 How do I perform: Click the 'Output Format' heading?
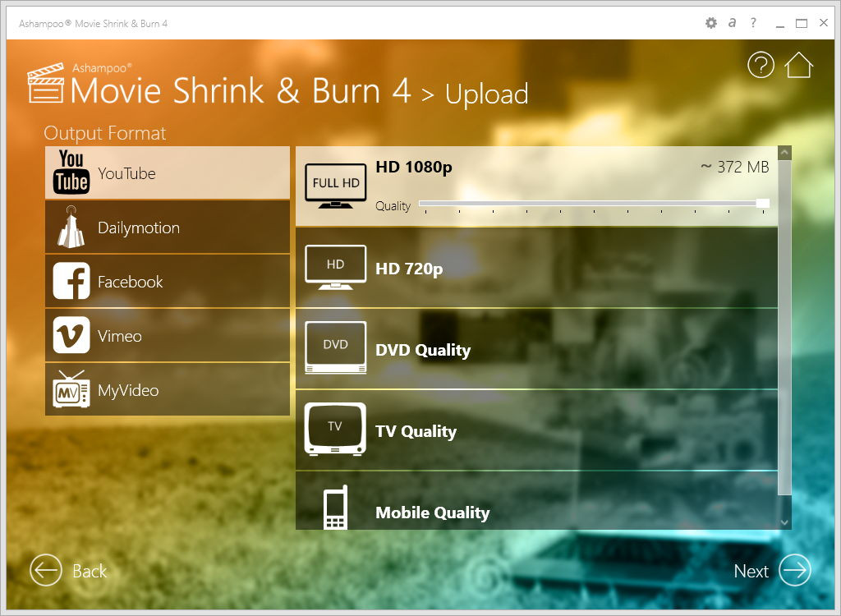[104, 132]
